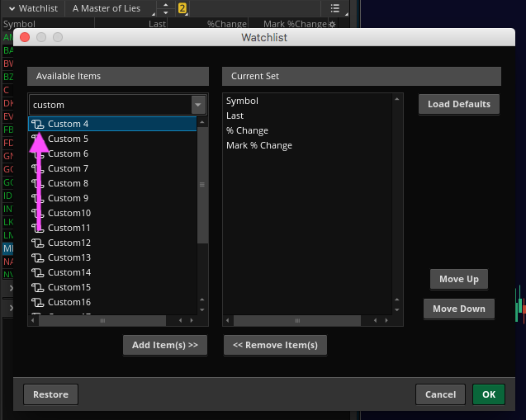
Task: Click Load Defaults button
Action: pyautogui.click(x=459, y=104)
